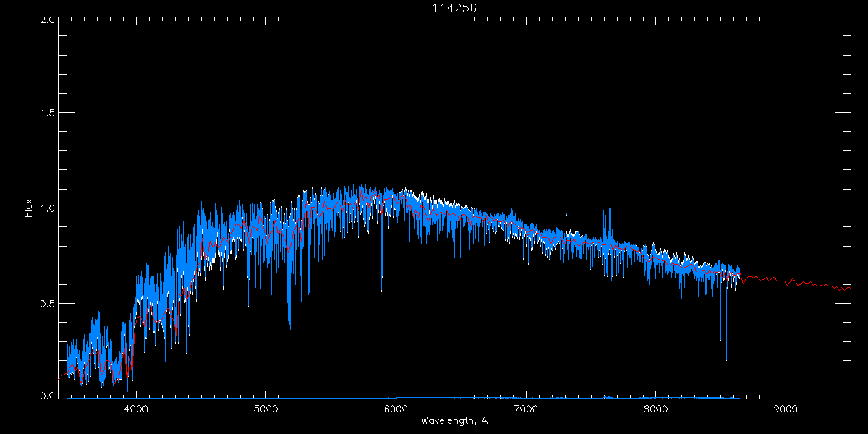Click the 0.0 y-axis tick label
868x434 pixels.
coord(46,396)
